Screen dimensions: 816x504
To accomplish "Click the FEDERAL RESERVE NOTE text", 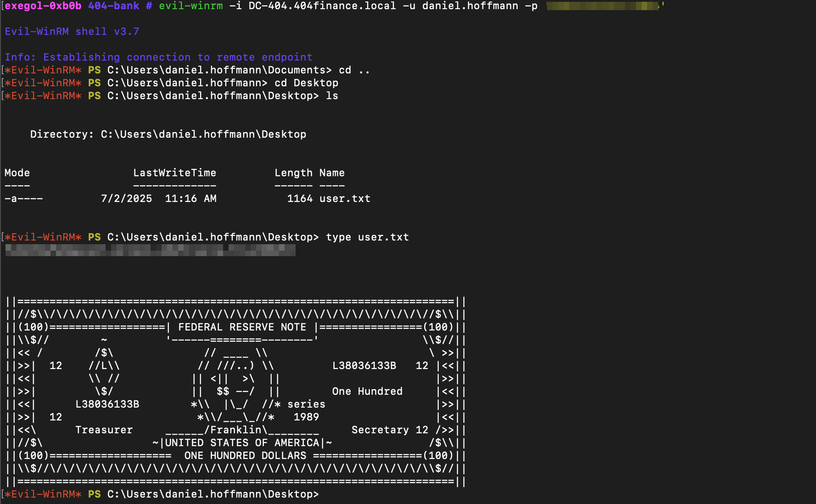I will 242,327.
